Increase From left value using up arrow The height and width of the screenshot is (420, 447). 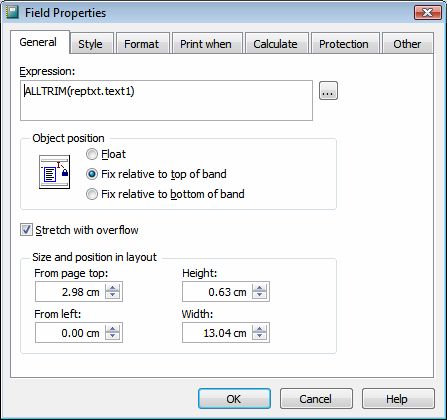(113, 329)
